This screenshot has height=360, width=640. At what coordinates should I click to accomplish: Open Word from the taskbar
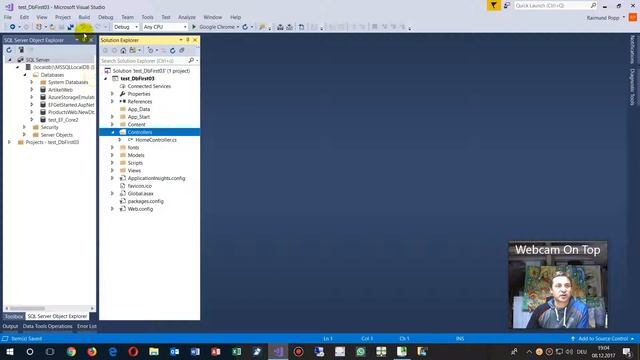click(195, 351)
